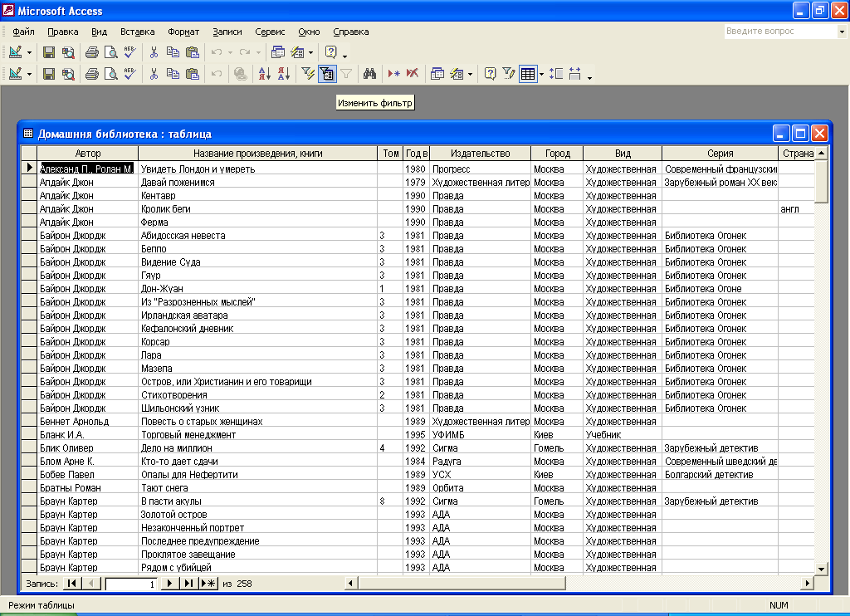Click Paste icon in the second toolbar

(193, 74)
